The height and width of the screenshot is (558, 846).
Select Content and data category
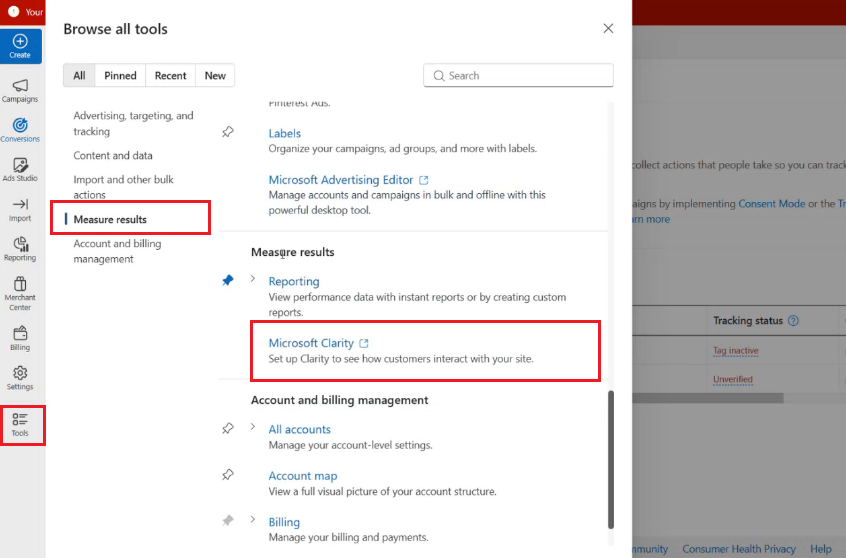113,155
